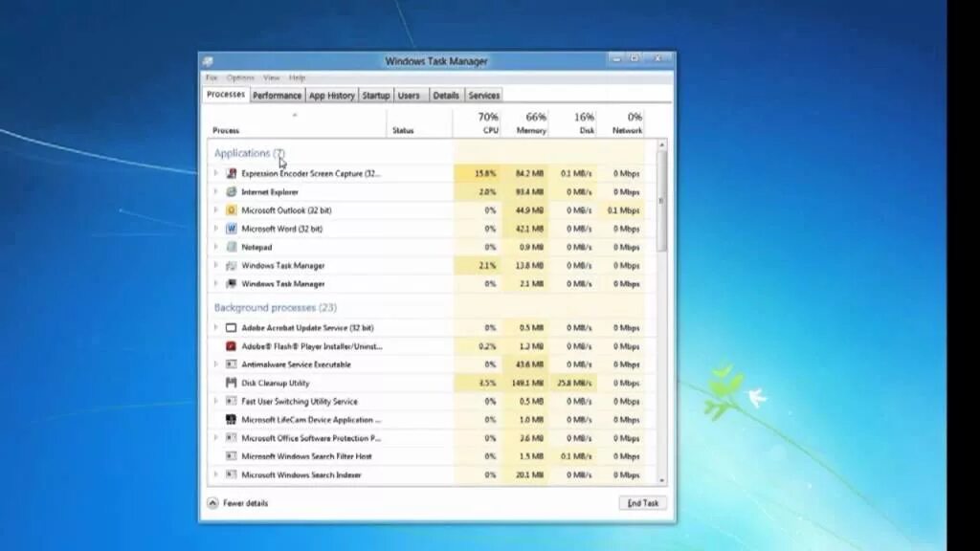Switch to the Services tab
Screen dimensions: 980x551
click(483, 96)
